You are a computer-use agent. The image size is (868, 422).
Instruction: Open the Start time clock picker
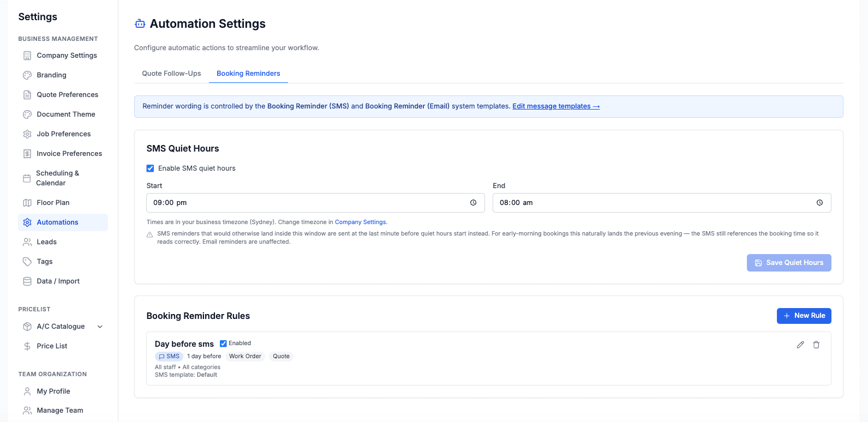click(x=473, y=203)
